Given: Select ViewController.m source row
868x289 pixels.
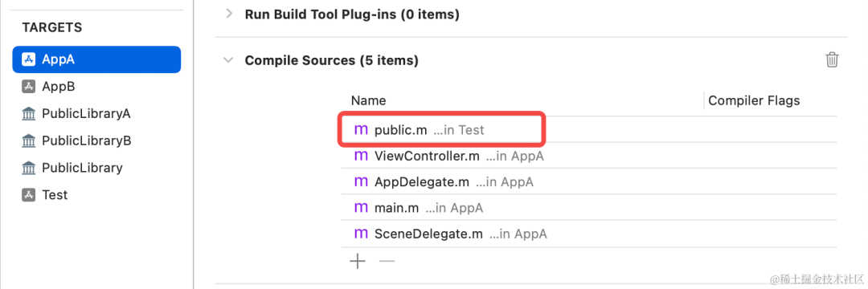Looking at the screenshot, I should 589,156.
